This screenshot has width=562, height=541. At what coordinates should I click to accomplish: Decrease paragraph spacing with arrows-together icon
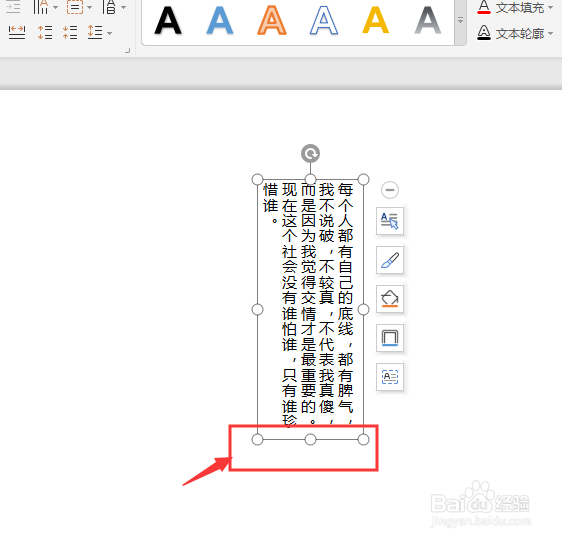point(70,33)
